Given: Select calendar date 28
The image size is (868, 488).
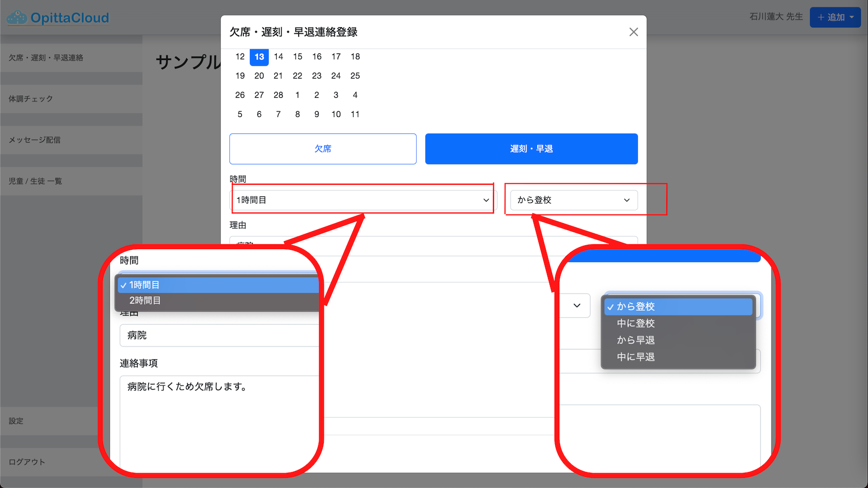Looking at the screenshot, I should click(278, 95).
